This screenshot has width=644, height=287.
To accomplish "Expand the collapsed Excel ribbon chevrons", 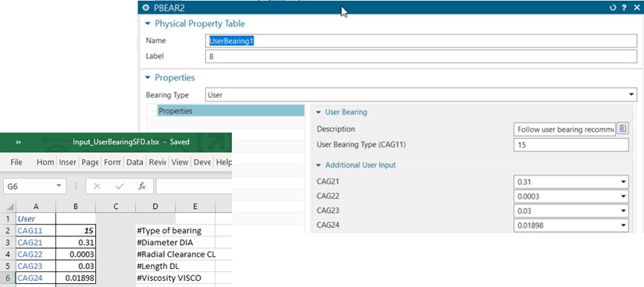I will 19,142.
